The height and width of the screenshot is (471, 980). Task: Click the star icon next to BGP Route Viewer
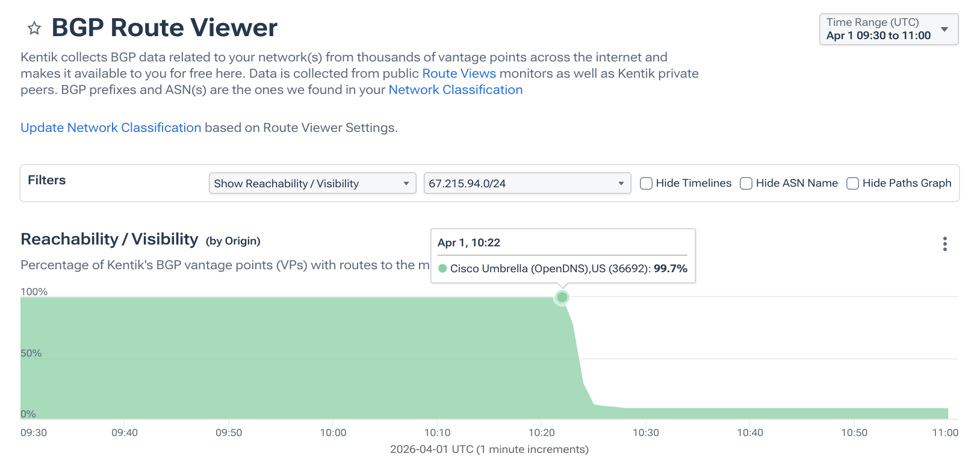[34, 28]
